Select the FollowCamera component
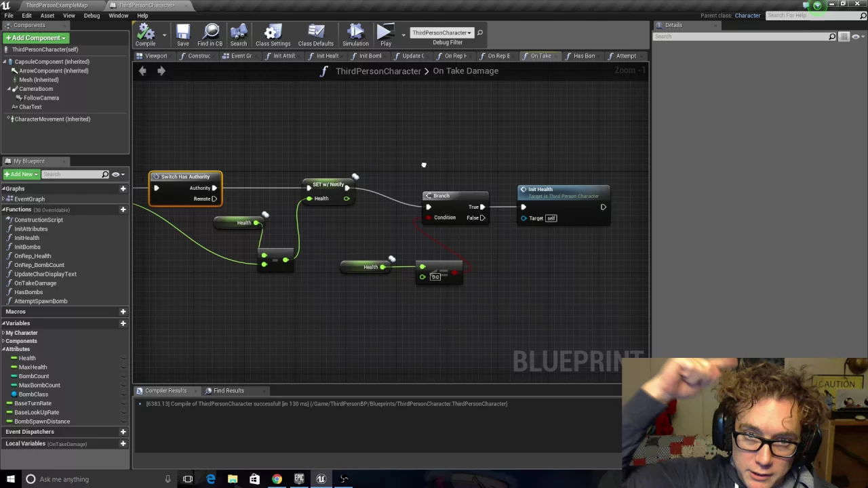This screenshot has height=488, width=868. (x=41, y=98)
